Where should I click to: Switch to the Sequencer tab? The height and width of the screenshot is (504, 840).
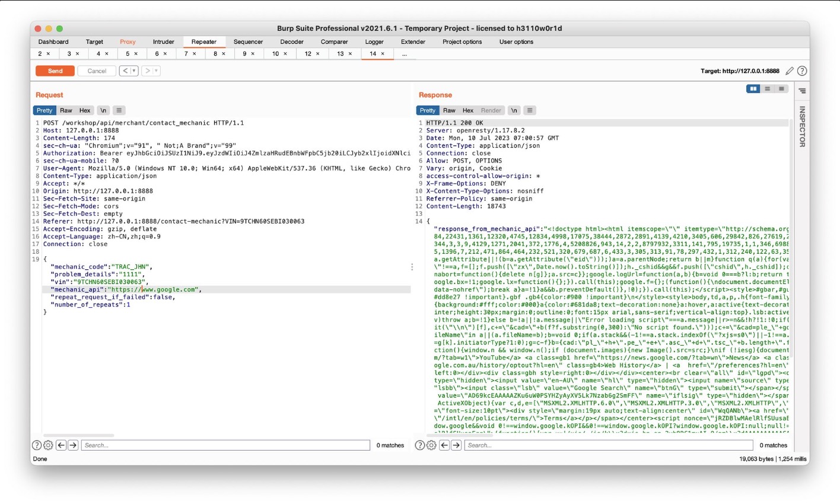tap(248, 42)
